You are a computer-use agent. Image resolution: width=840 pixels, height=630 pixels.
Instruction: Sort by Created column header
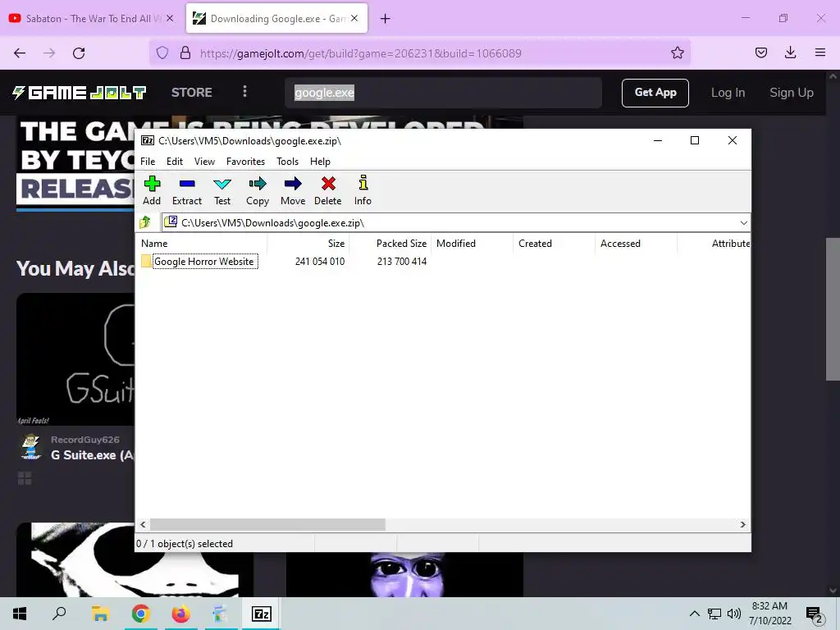pyautogui.click(x=555, y=243)
